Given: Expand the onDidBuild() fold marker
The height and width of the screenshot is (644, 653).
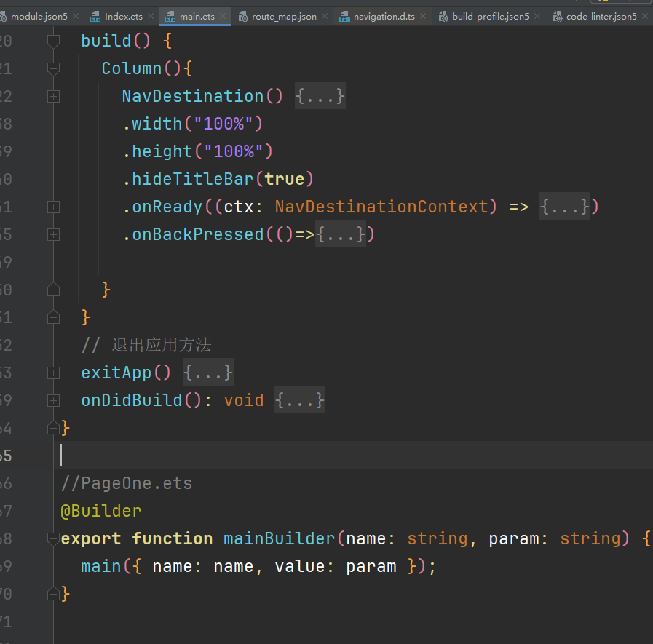Looking at the screenshot, I should point(53,401).
